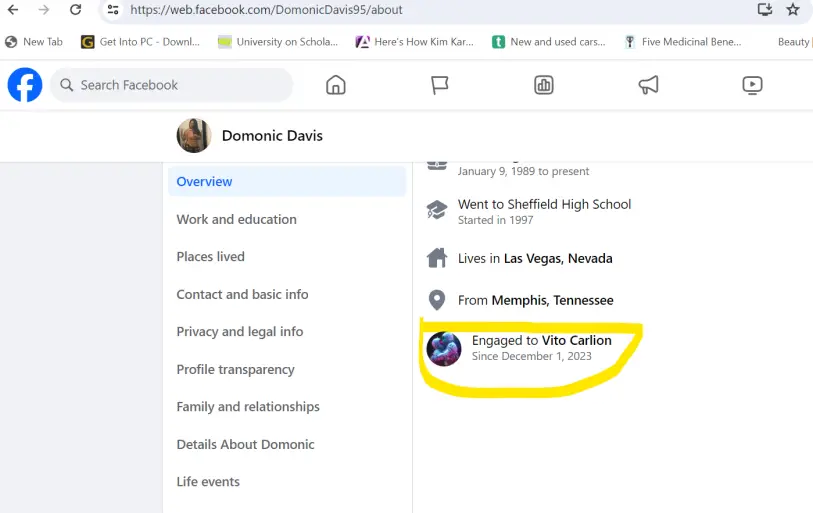Select the Overview tab
Screen dimensions: 813x513
(x=204, y=182)
